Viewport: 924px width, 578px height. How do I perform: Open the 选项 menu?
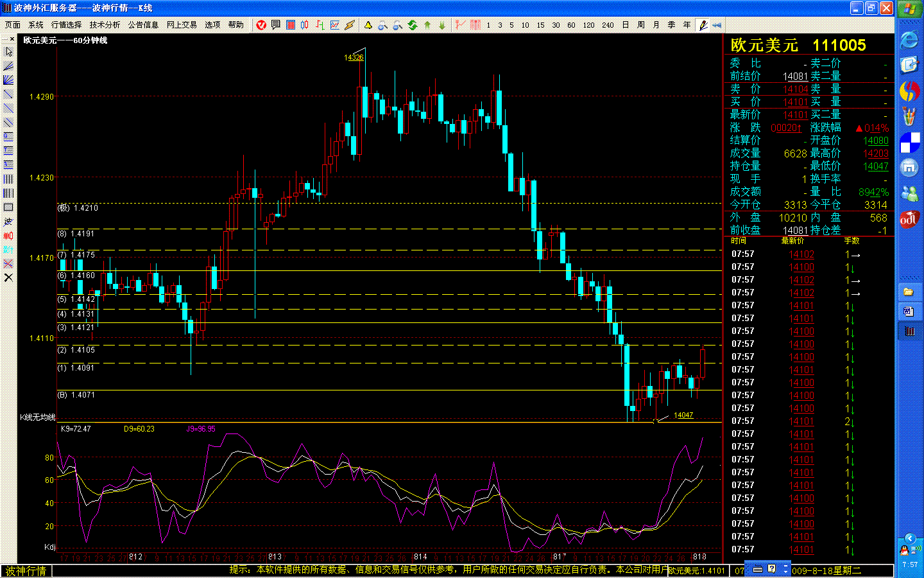pos(212,25)
